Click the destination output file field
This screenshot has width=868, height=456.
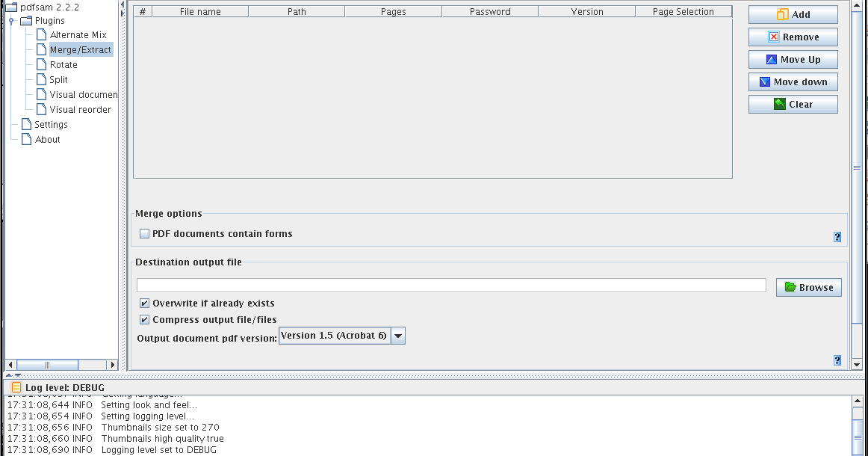(451, 286)
